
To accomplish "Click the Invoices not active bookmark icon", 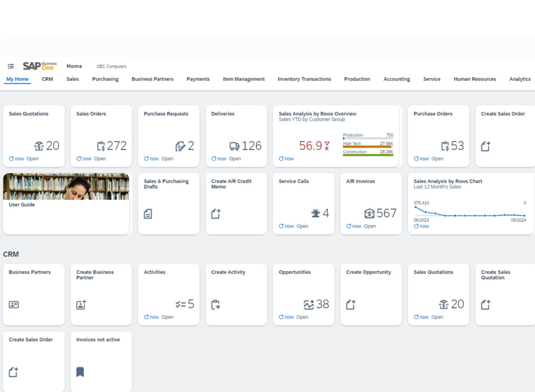I will click(x=80, y=372).
